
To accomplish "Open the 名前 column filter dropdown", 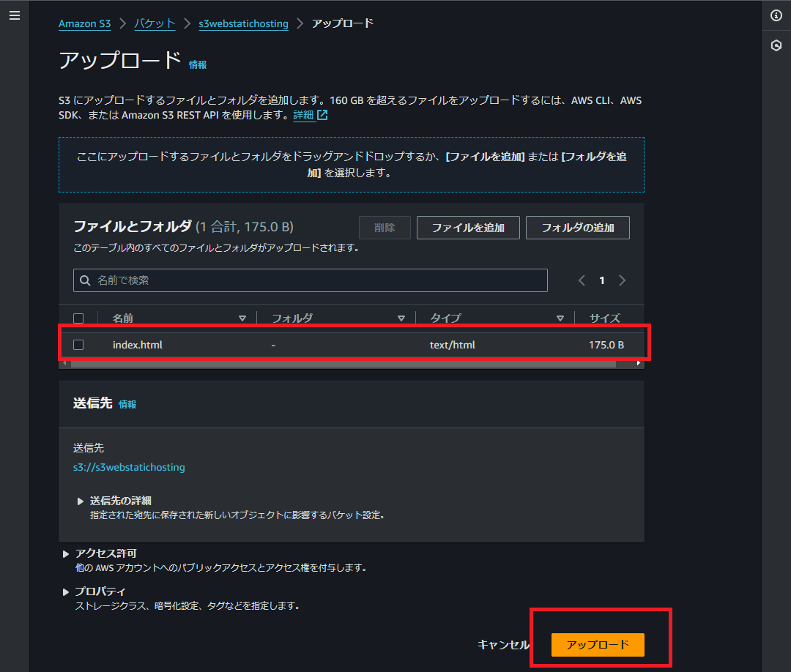I will click(242, 318).
